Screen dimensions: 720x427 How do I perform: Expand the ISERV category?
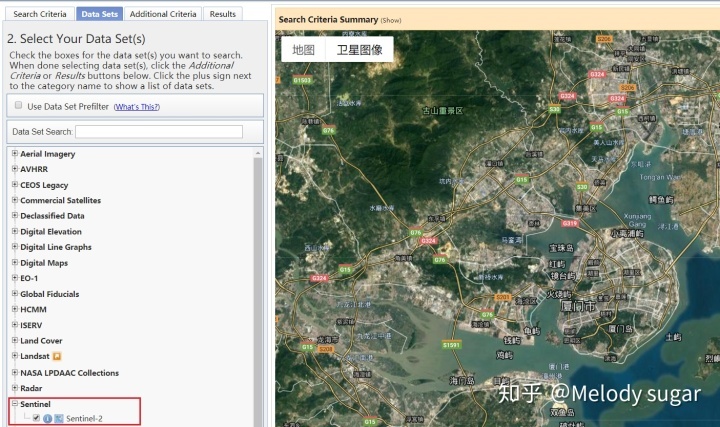[15, 325]
